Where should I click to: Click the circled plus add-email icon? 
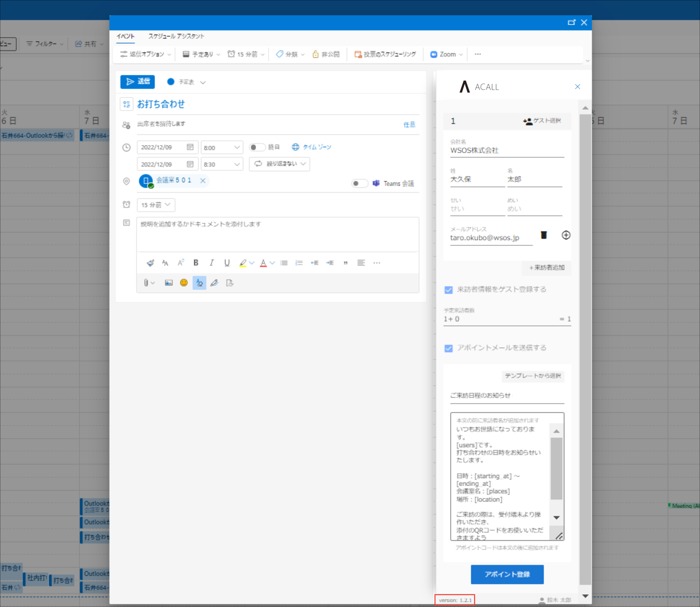[566, 235]
